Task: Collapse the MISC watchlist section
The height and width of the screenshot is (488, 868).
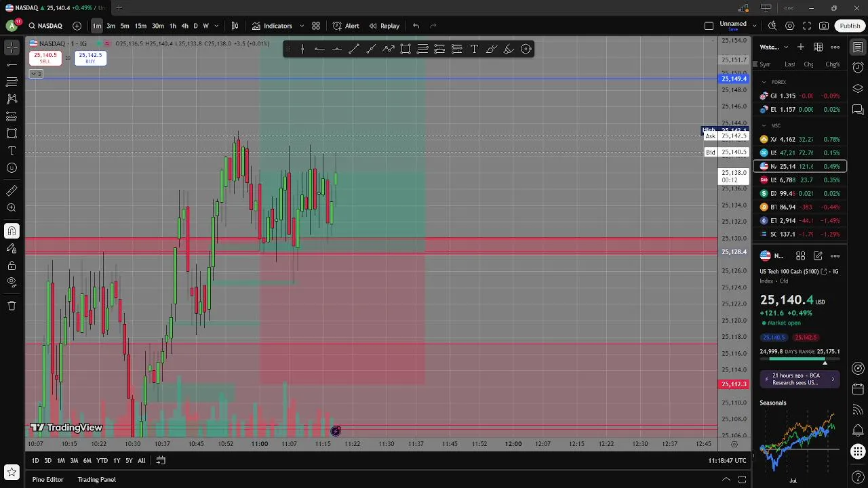Action: (764, 125)
